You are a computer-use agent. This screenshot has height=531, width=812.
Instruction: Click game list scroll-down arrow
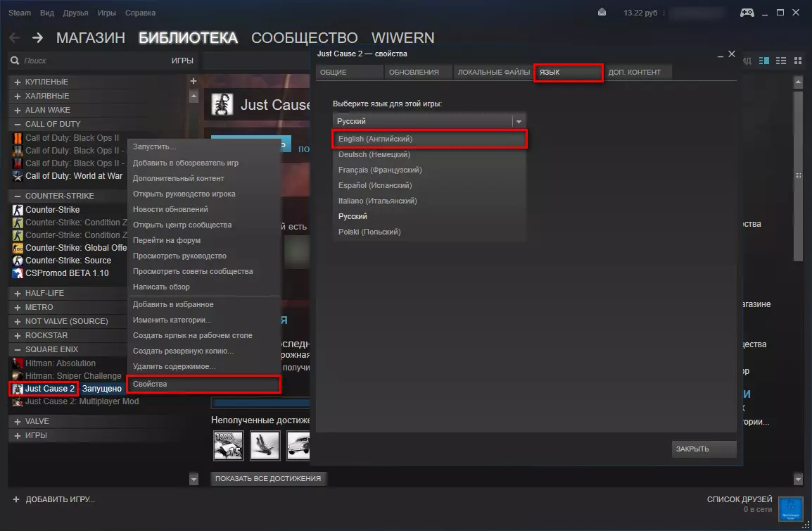(194, 479)
